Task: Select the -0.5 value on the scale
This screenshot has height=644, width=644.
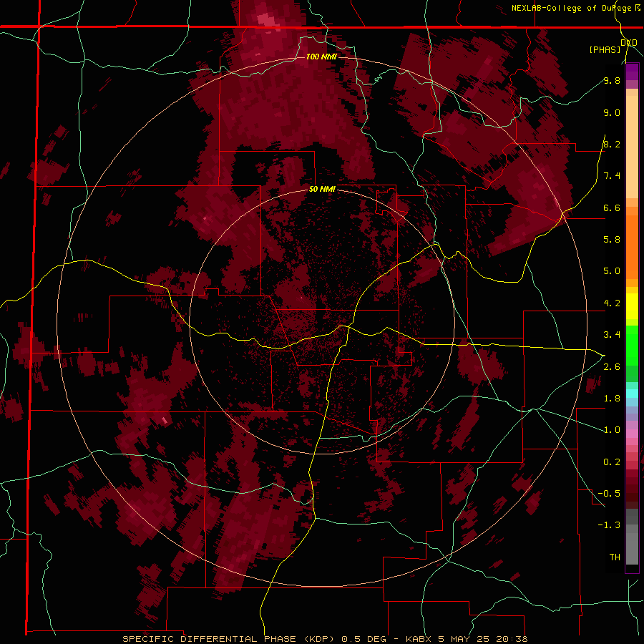Action: pyautogui.click(x=609, y=494)
